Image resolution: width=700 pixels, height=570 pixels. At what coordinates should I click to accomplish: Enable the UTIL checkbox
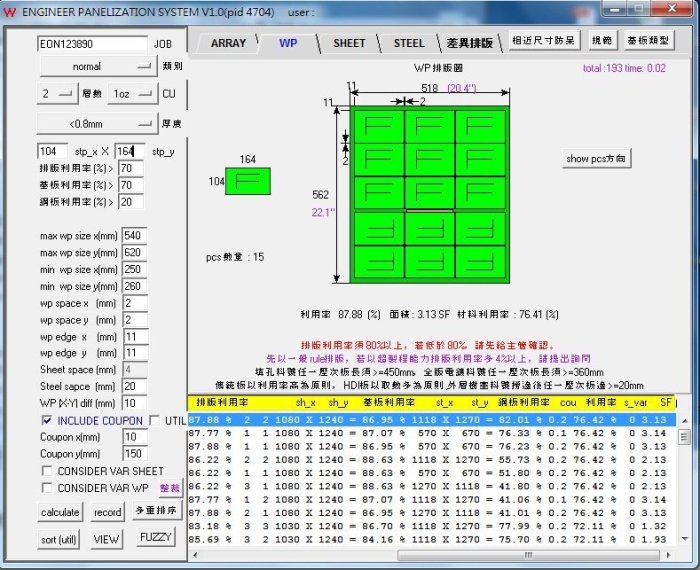[x=155, y=421]
